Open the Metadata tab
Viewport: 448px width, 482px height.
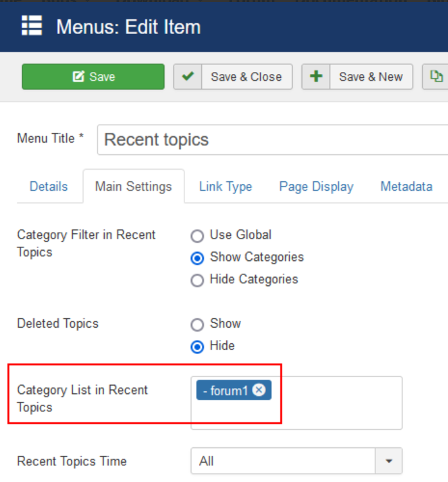406,186
